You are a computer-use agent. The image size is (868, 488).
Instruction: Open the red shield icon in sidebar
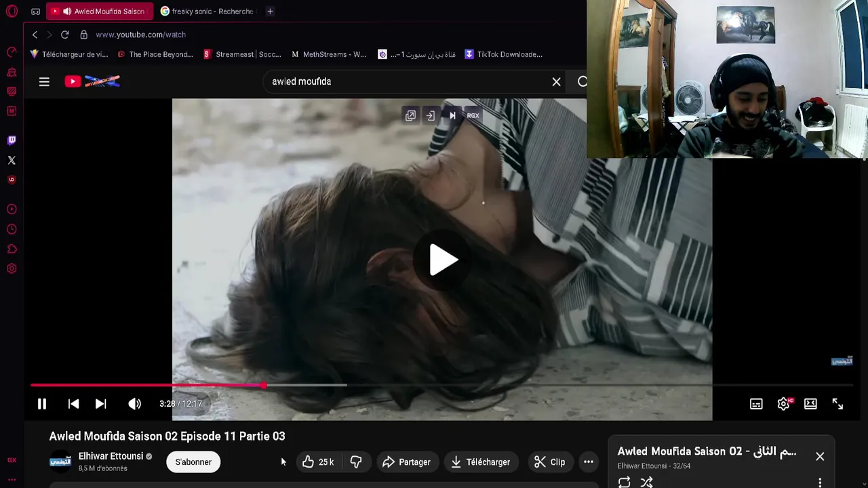[12, 180]
